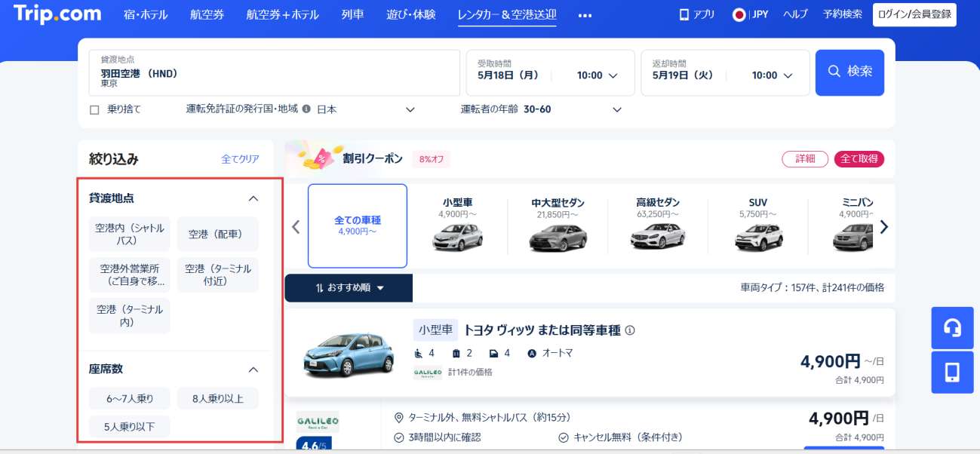Click info icon next to トヨタ ヴィッツ

tap(630, 330)
